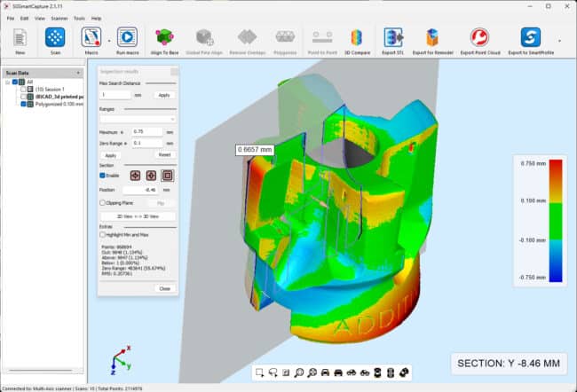
Task: Open the Macro dropdown arrow
Action: (x=108, y=40)
